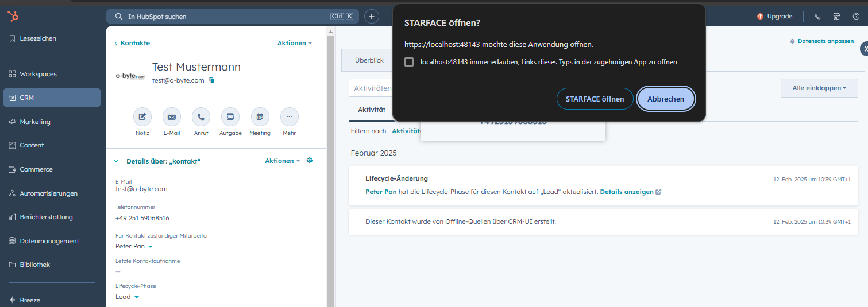The width and height of the screenshot is (868, 307).
Task: Check the localhost:48143 immer erlauben checkbox
Action: pos(409,62)
